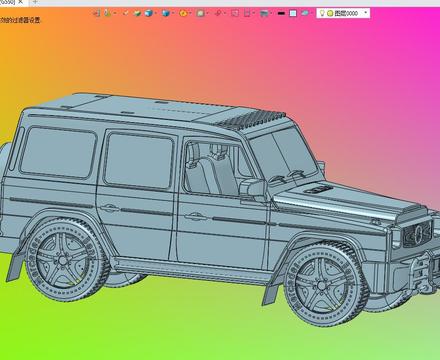Image resolution: width=440 pixels, height=360 pixels.
Task: Select the shaded blue cube display icon
Action: (x=148, y=13)
